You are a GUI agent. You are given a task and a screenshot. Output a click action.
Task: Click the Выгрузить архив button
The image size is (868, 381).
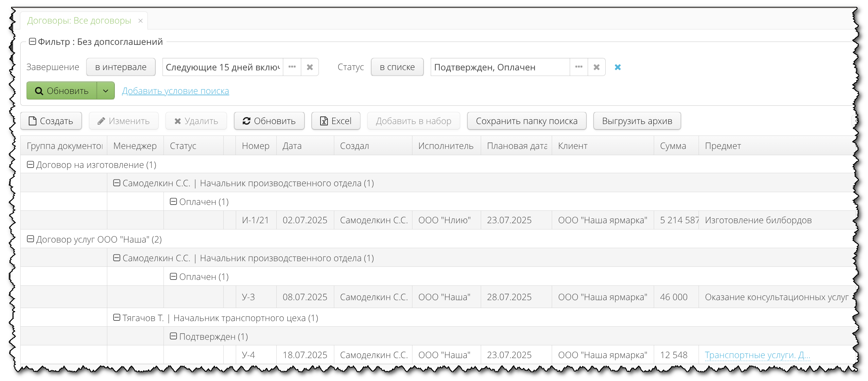pos(637,121)
